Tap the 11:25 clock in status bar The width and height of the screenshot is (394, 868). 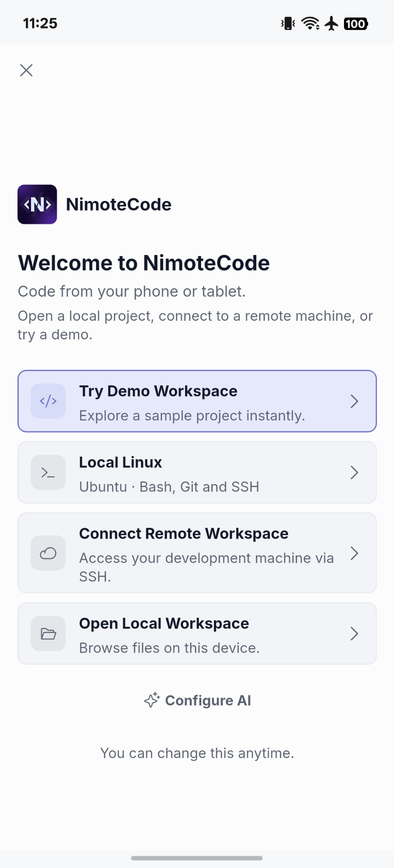[x=40, y=23]
